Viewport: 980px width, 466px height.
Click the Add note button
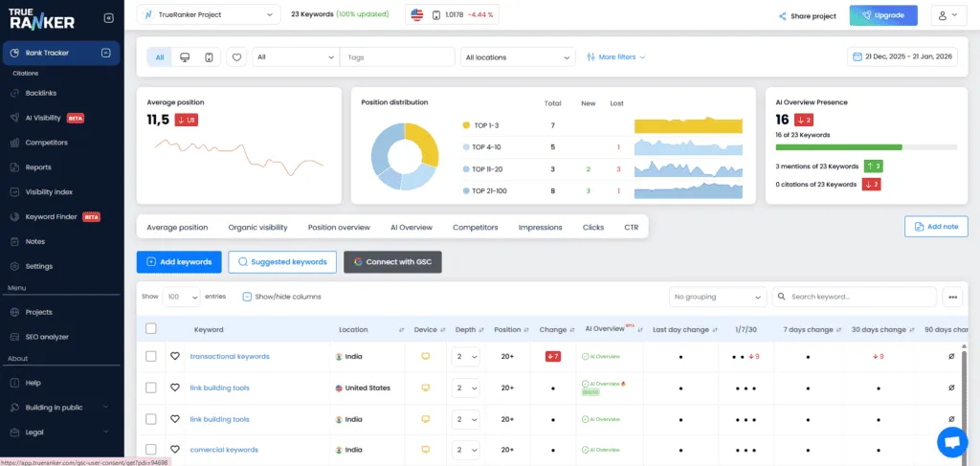[x=936, y=227]
